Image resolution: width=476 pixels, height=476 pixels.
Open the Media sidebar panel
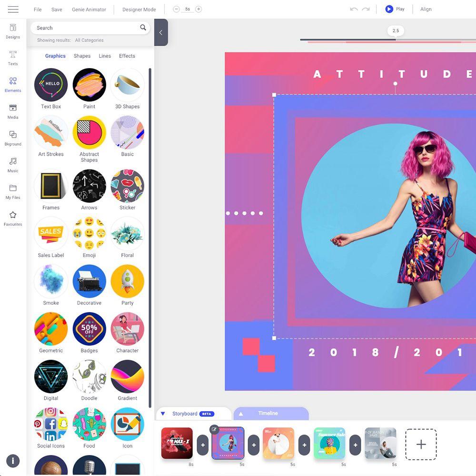coord(13,111)
